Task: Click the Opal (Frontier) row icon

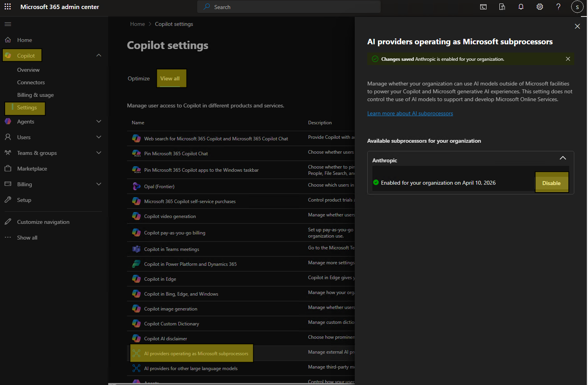Action: point(136,186)
